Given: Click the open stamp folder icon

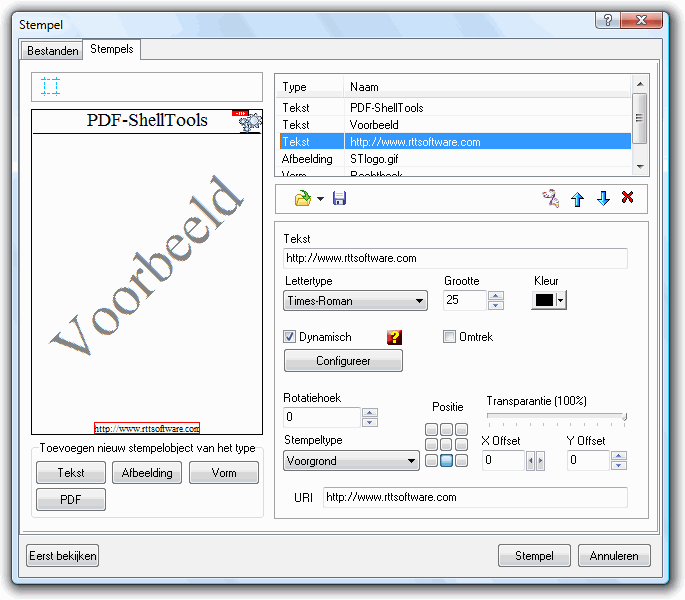Looking at the screenshot, I should click(302, 198).
